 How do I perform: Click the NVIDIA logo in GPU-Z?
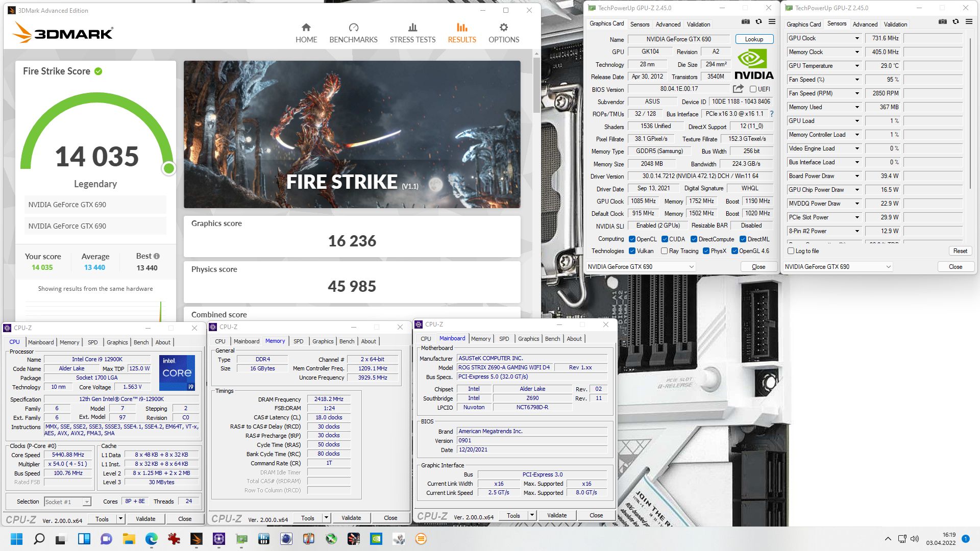754,65
